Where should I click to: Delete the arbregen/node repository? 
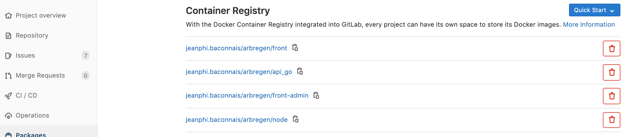[x=611, y=120]
